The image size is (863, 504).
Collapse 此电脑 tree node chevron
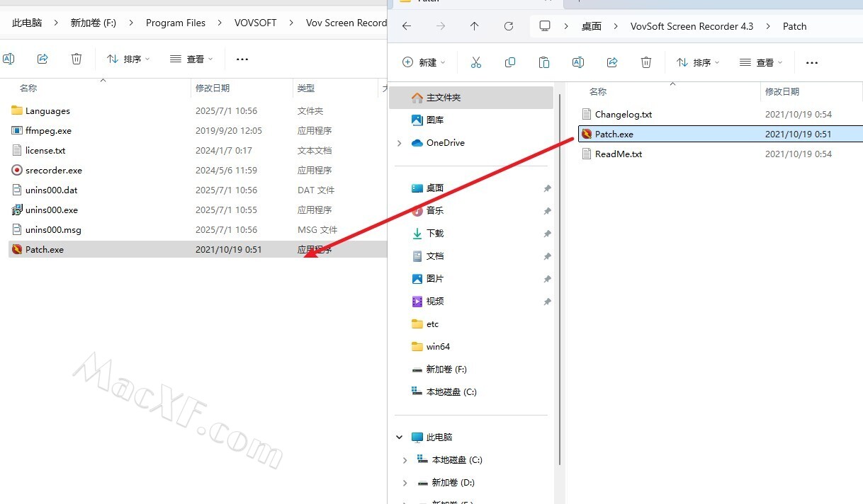click(x=400, y=437)
